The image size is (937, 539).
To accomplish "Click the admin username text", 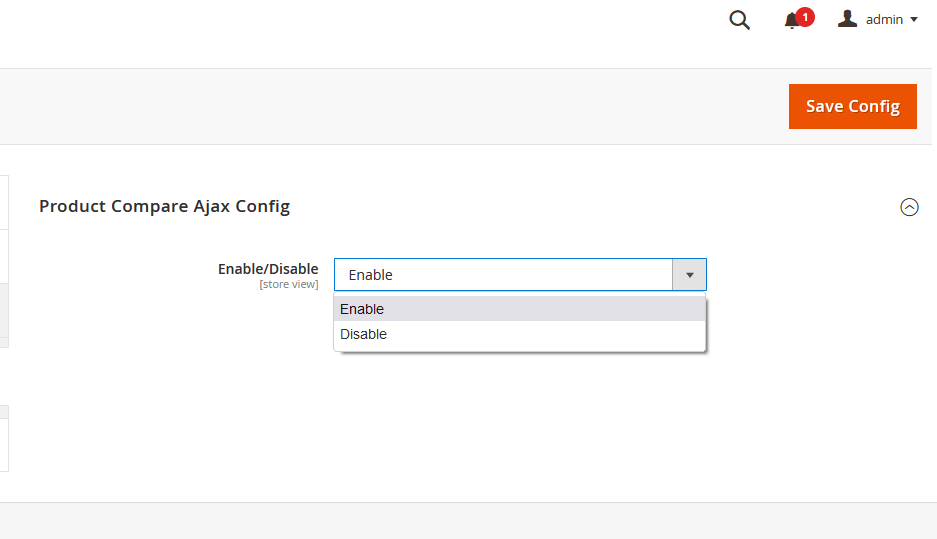I will tap(884, 20).
